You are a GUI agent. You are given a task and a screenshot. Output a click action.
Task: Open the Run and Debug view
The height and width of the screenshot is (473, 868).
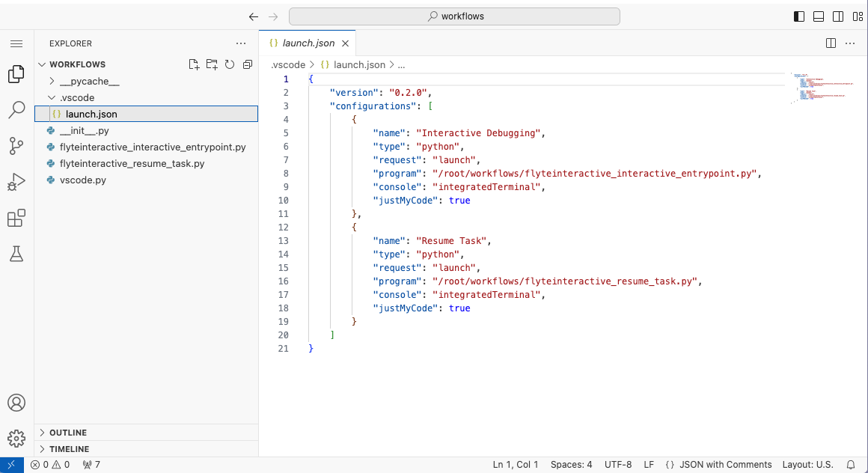tap(16, 182)
